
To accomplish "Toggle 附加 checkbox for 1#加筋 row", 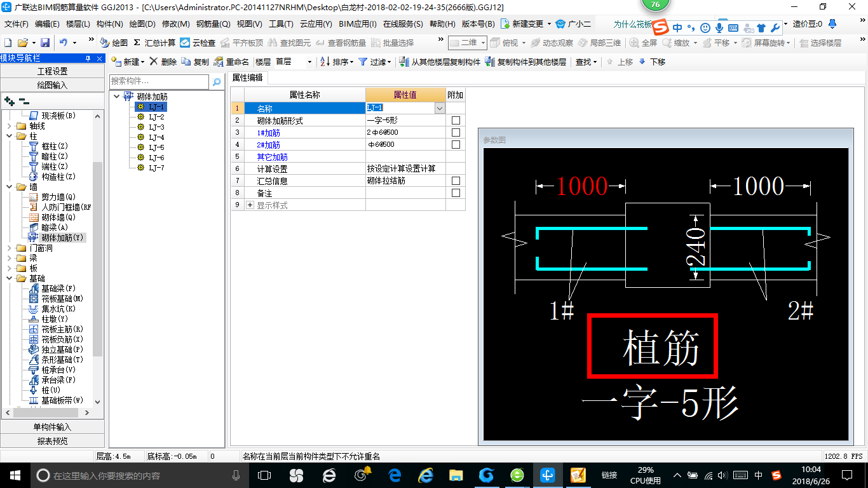I will pyautogui.click(x=456, y=132).
